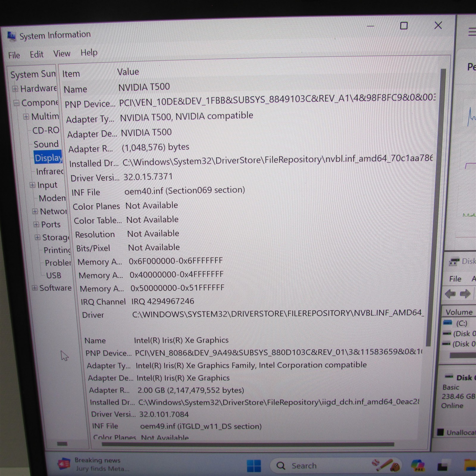Click memory address 0x6F000000-0x6FFFFFFF
The width and height of the screenshot is (476, 476).
click(176, 261)
